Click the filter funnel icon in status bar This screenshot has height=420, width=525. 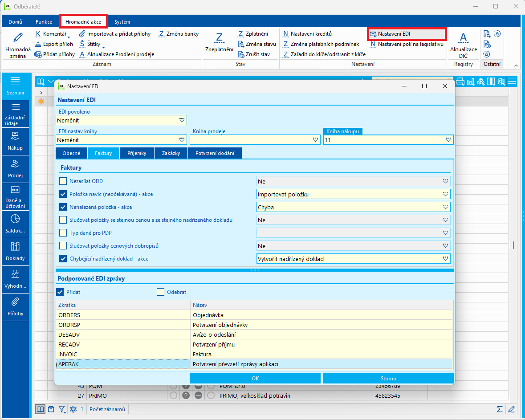pyautogui.click(x=62, y=409)
